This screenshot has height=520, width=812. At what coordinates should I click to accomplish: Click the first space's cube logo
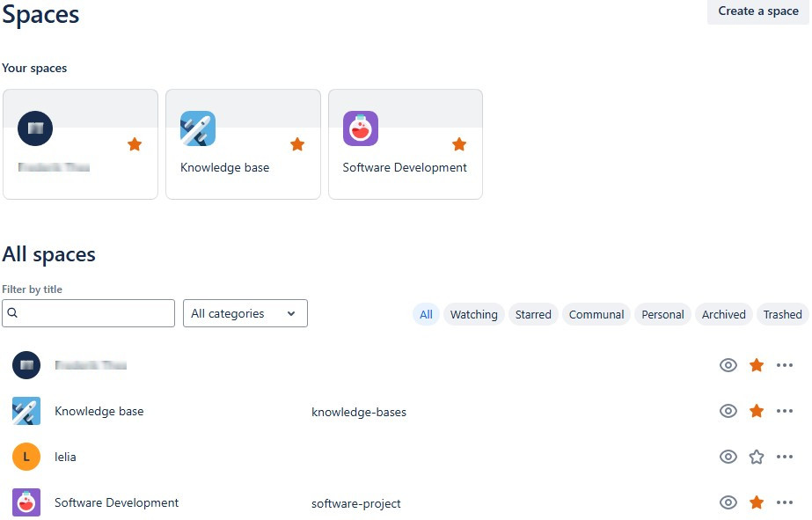tap(35, 128)
